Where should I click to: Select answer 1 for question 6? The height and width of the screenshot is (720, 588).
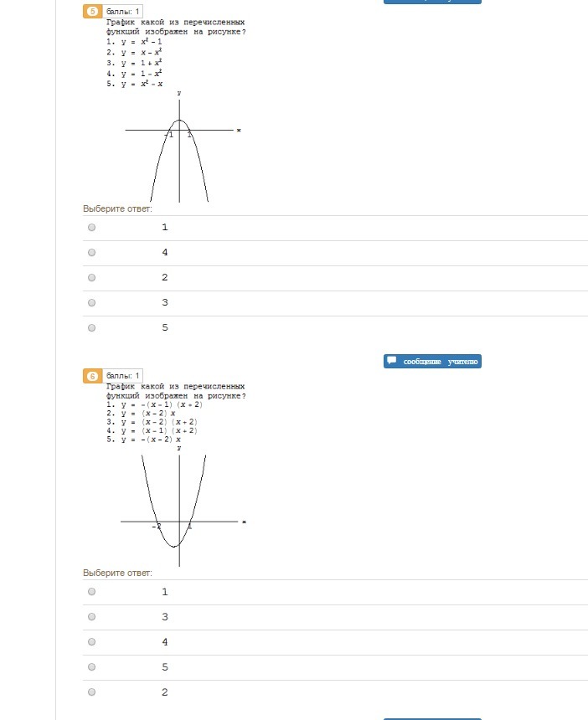coord(92,591)
